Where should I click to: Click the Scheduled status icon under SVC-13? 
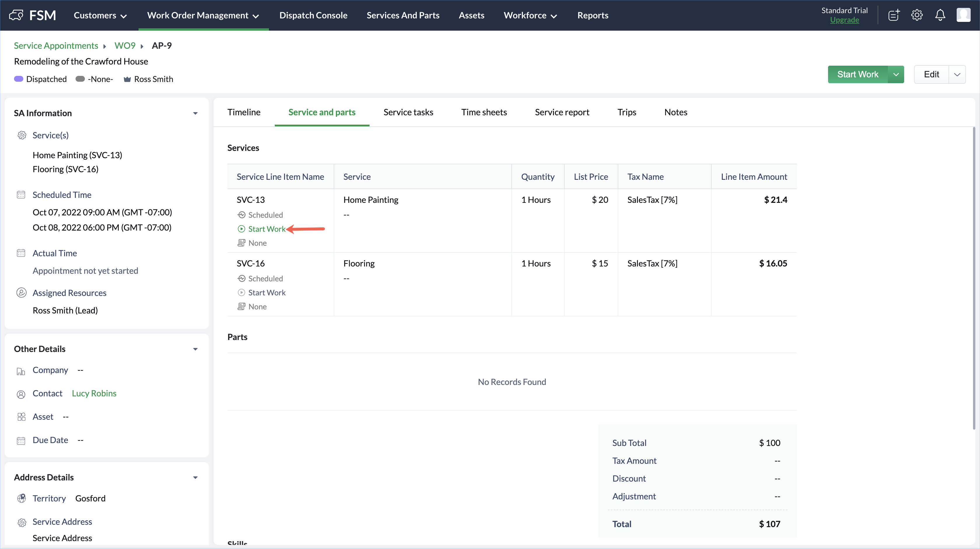click(241, 215)
